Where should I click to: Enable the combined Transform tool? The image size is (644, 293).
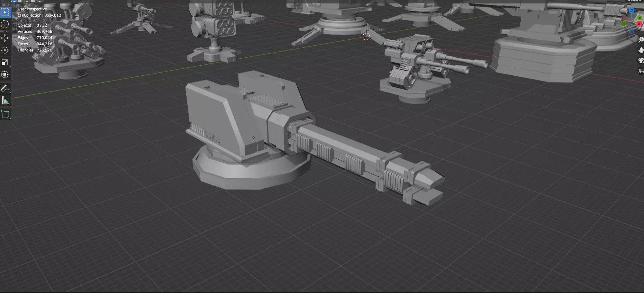[5, 74]
